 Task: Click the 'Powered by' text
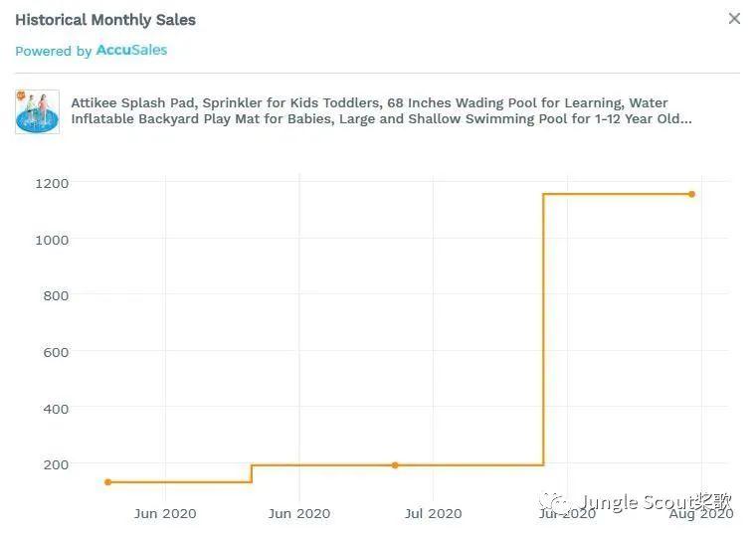coord(54,52)
